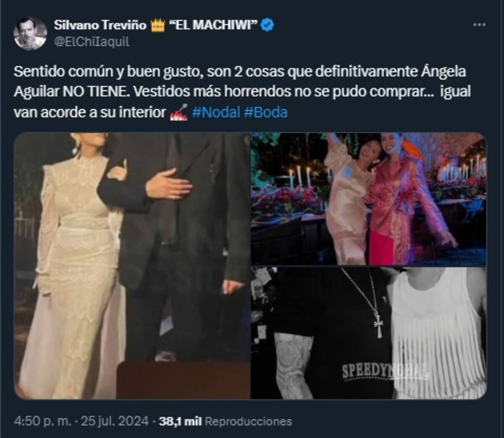
Task: Click the SPEEDYNODAL watermark in the photo
Action: [385, 372]
